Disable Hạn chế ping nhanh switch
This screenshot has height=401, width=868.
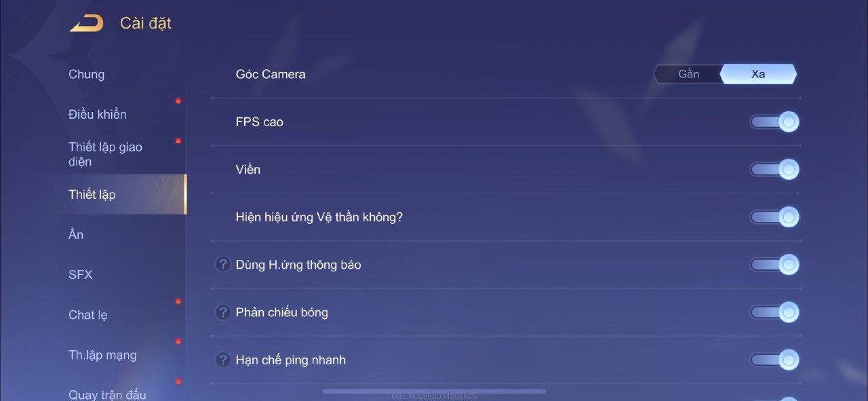(774, 360)
